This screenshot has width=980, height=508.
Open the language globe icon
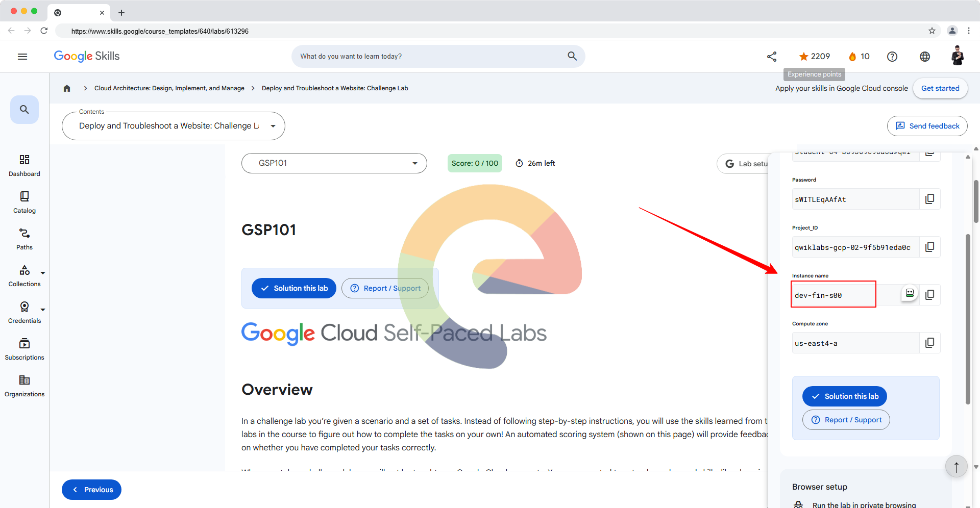[925, 57]
